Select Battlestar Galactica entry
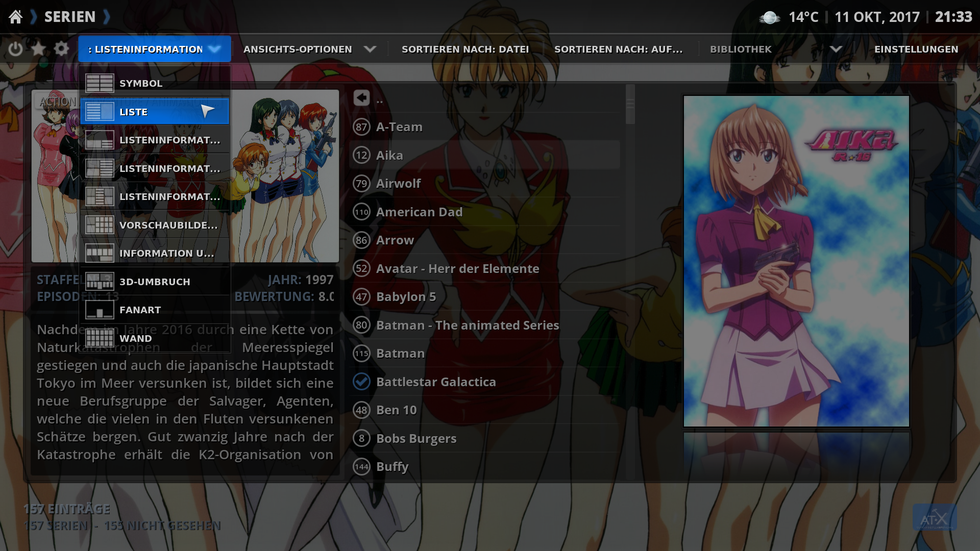Viewport: 980px width, 551px height. [x=485, y=382]
